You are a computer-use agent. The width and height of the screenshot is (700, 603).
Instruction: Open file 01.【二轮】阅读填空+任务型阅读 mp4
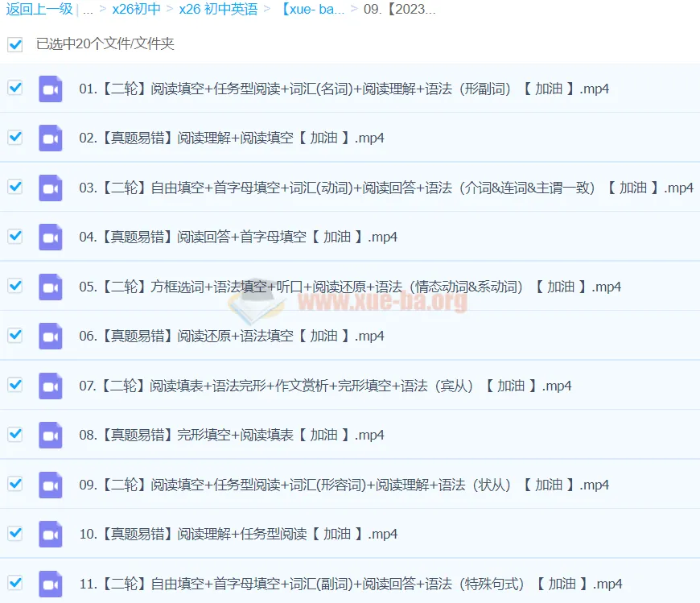pyautogui.click(x=344, y=89)
